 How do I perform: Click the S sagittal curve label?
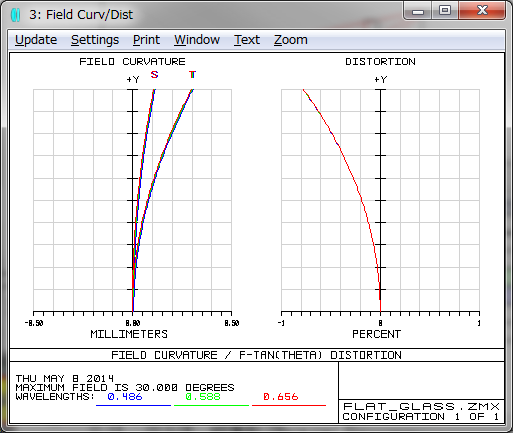[x=154, y=75]
